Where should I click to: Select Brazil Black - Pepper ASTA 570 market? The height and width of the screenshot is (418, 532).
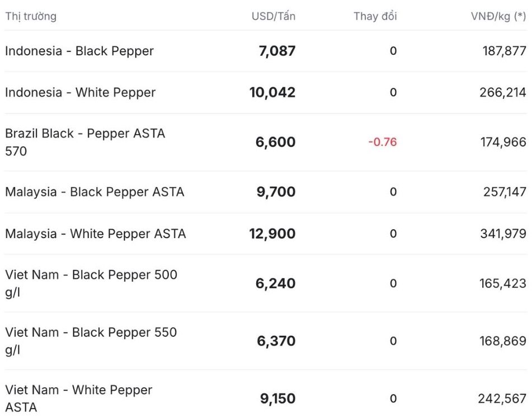click(85, 142)
